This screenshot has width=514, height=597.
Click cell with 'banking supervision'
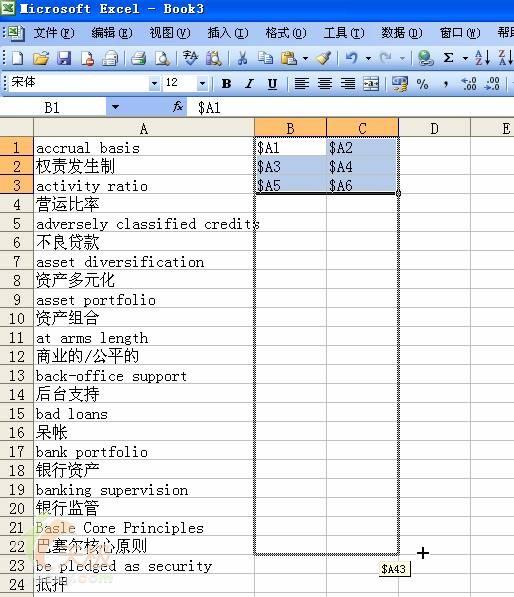pyautogui.click(x=144, y=490)
